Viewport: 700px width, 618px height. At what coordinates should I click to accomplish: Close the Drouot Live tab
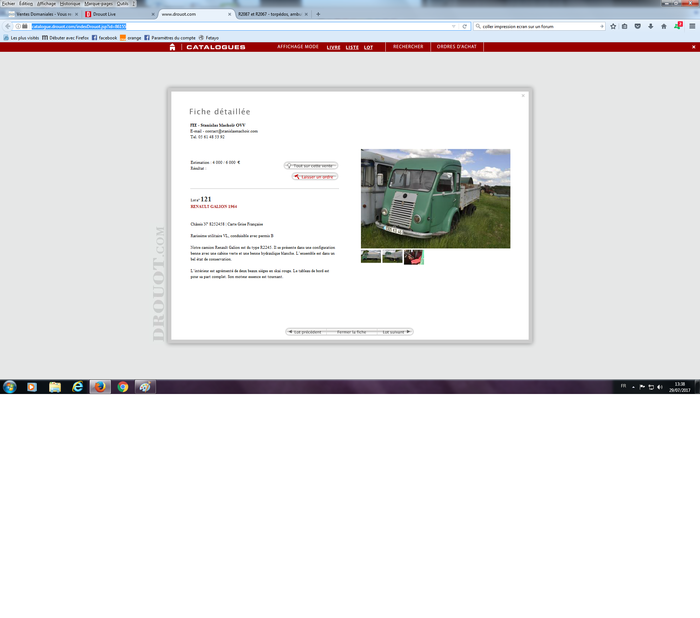tap(153, 14)
